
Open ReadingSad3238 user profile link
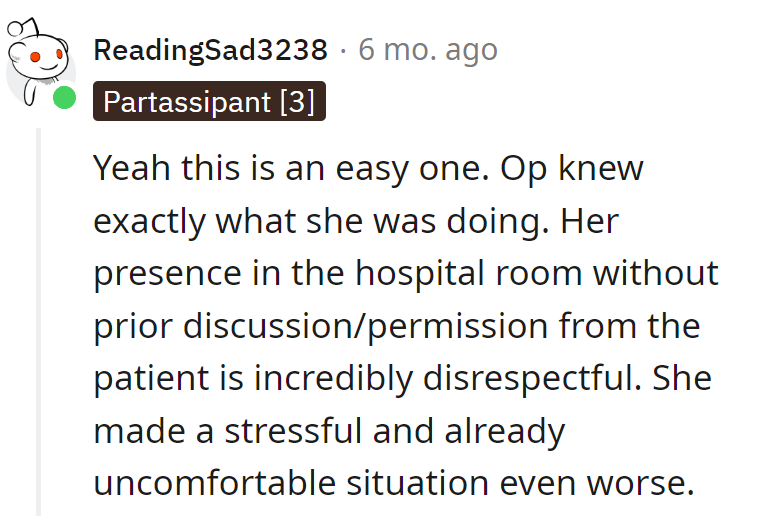tap(210, 49)
